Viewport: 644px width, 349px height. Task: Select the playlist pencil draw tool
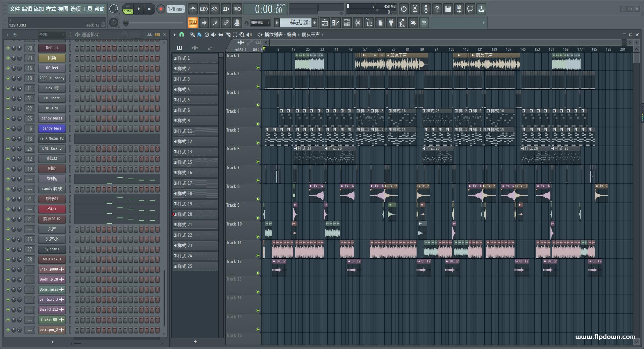coord(193,35)
